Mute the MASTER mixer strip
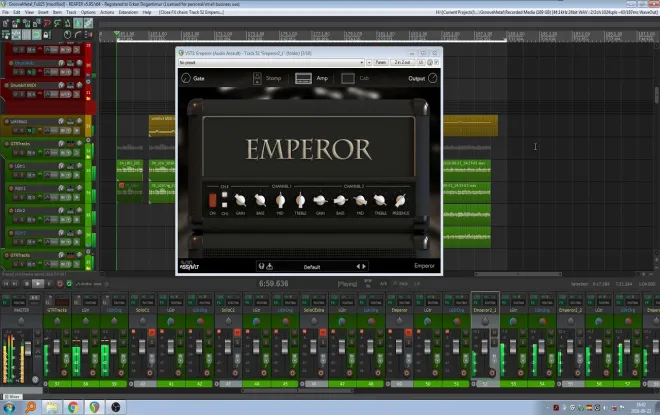Screen dimensions: 660x415 37,333
